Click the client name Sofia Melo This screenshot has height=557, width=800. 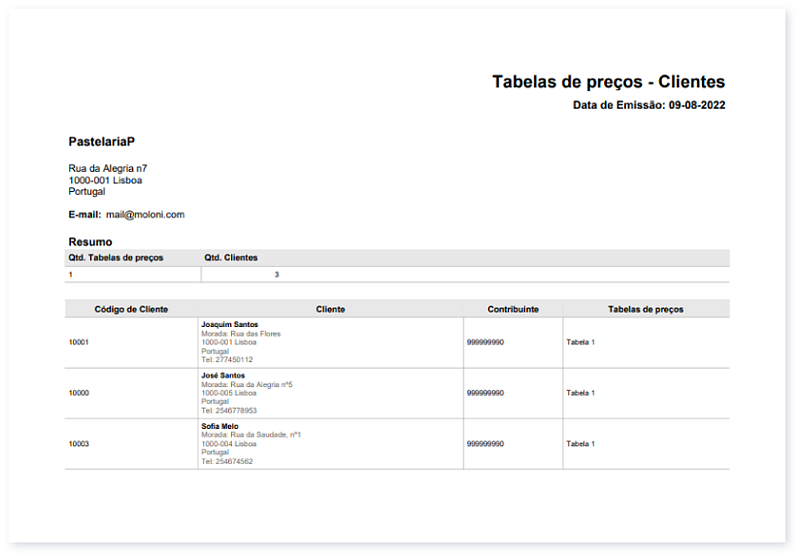[220, 426]
